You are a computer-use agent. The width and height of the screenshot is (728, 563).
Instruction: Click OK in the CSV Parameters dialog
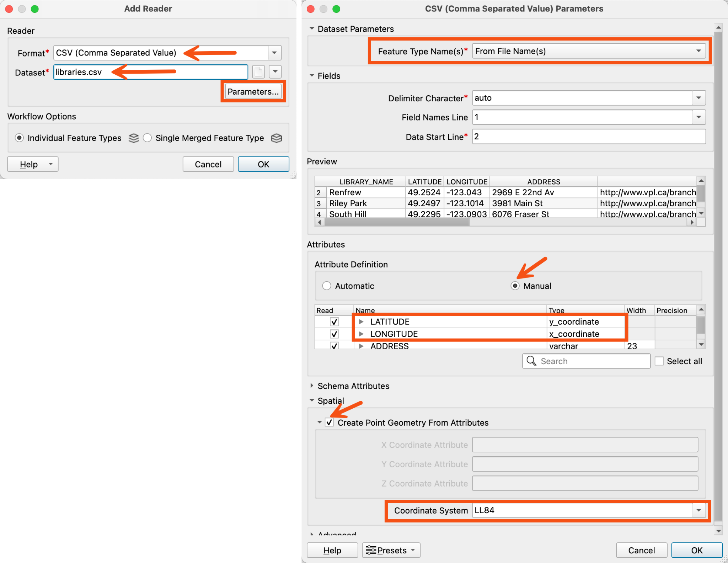(697, 550)
